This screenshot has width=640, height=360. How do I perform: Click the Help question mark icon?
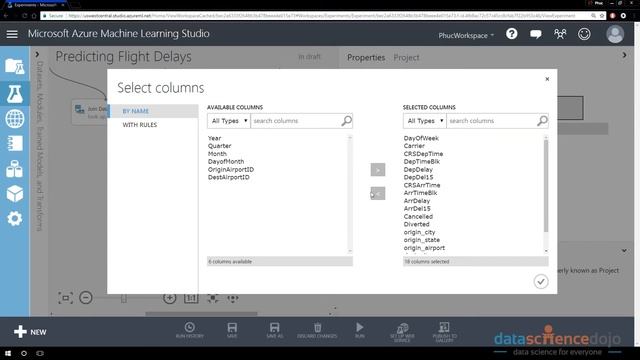pos(511,34)
